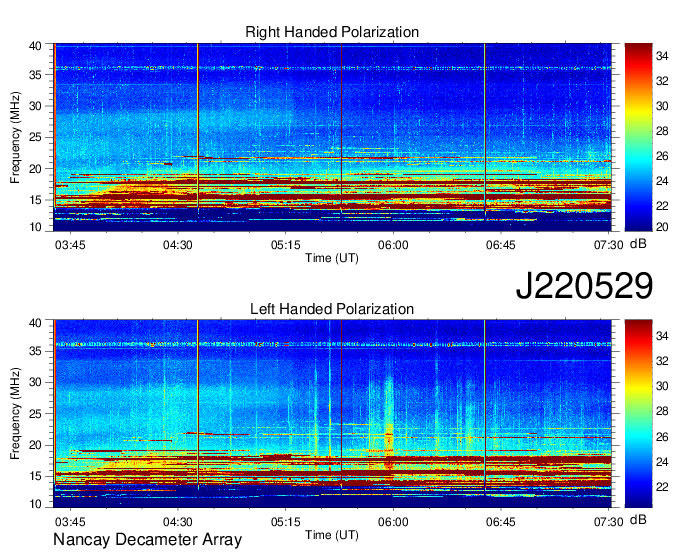Click 35 MHz tick on Right Handed frequency axis

click(35, 75)
